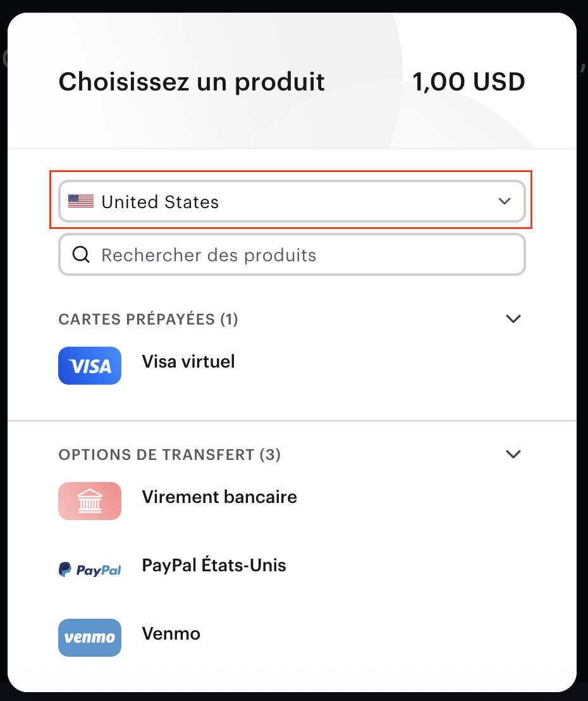Collapse the Options de Transfert chevron
Screen dimensions: 588x701
click(x=513, y=454)
